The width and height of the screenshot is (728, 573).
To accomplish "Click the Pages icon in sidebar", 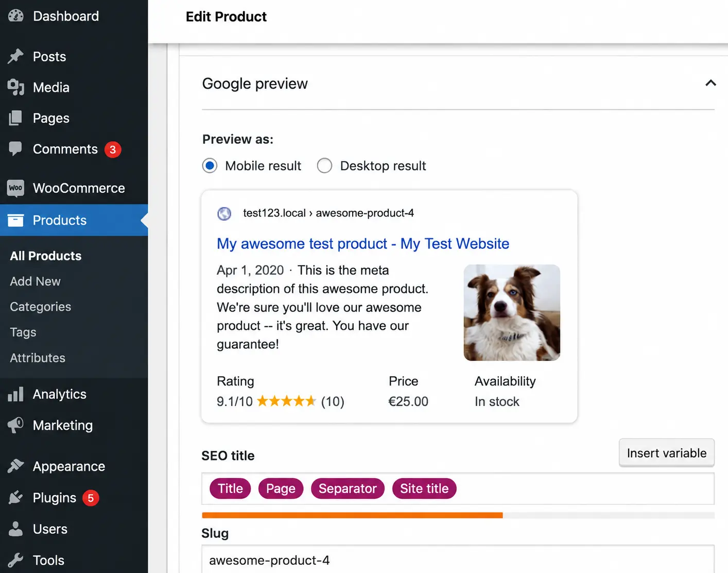I will pos(16,118).
